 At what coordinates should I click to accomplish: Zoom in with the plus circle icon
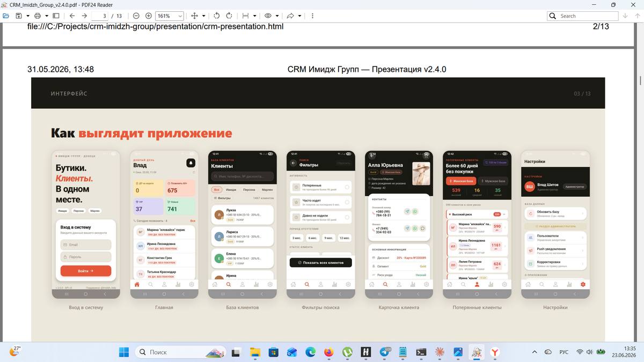(149, 16)
